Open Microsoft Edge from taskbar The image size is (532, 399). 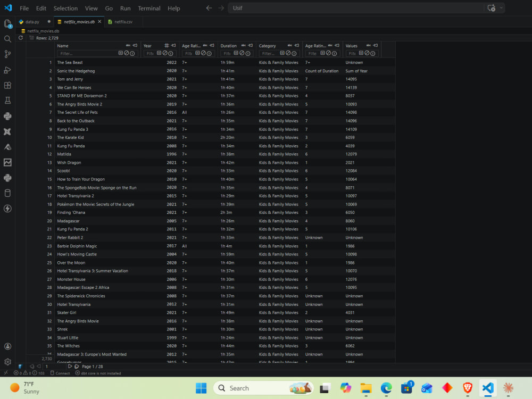coord(386,388)
